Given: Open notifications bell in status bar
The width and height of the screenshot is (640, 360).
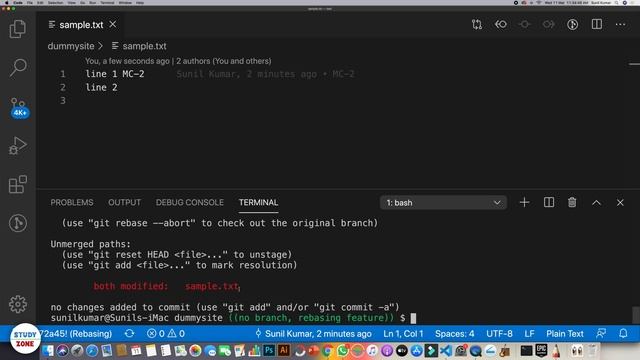Looking at the screenshot, I should pos(623,333).
